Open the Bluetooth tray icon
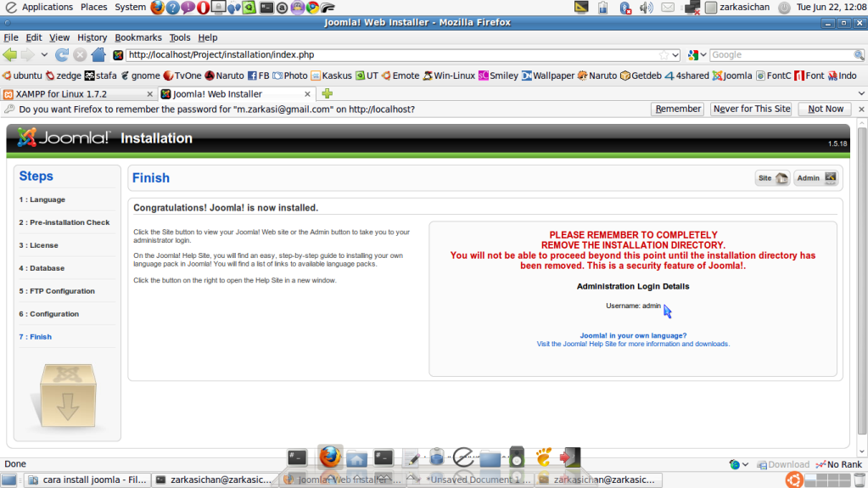 [x=625, y=8]
